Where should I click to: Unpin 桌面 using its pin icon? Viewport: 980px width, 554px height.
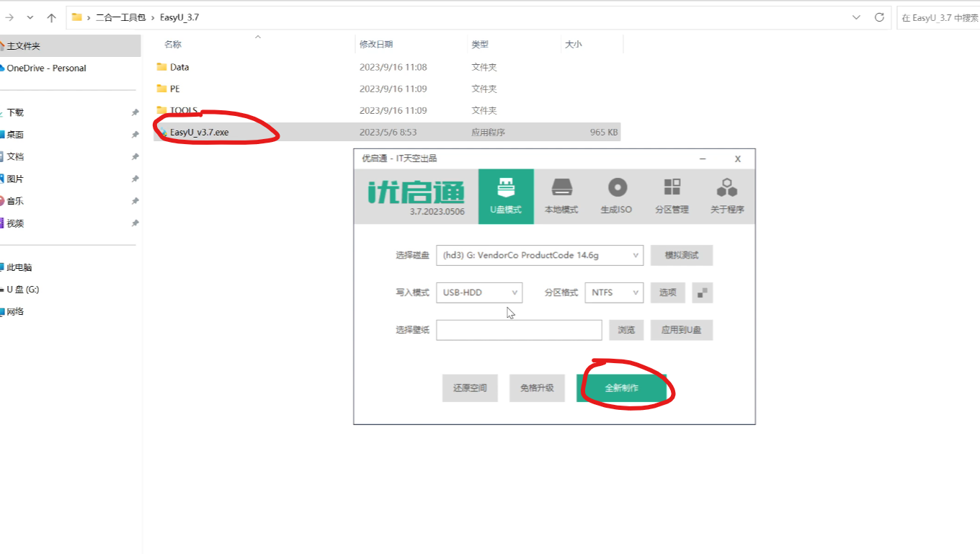[x=135, y=135]
